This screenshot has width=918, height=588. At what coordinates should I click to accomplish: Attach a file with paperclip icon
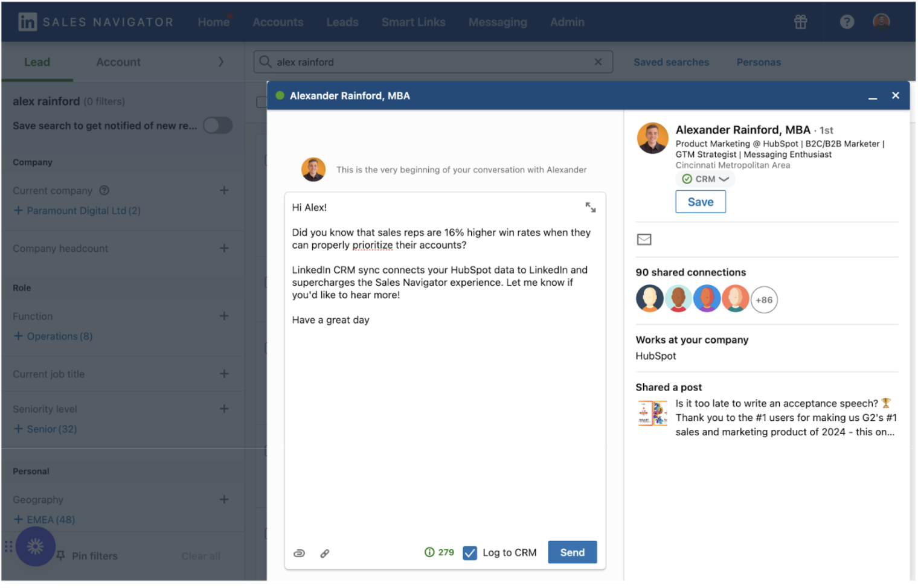[x=299, y=553]
